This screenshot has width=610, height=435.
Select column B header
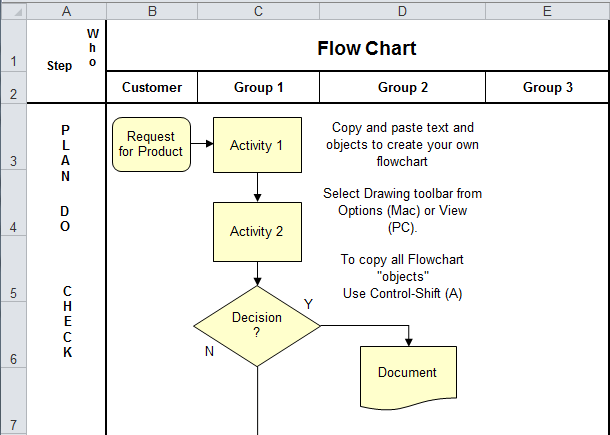(x=152, y=10)
